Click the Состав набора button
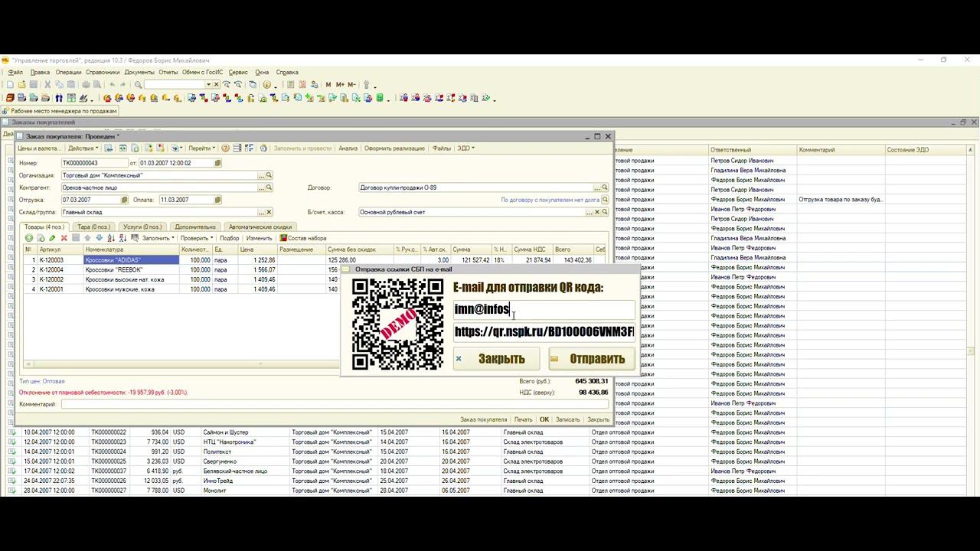Image resolution: width=980 pixels, height=551 pixels. tap(302, 238)
